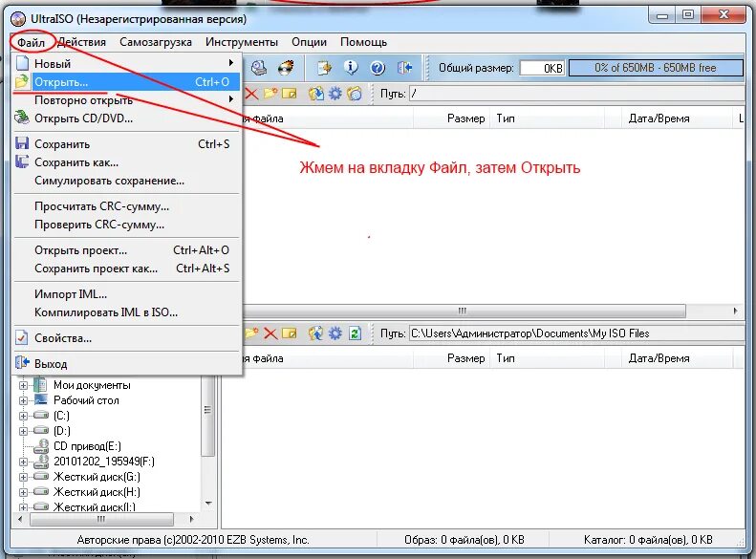Open the Помощь menu

363,42
